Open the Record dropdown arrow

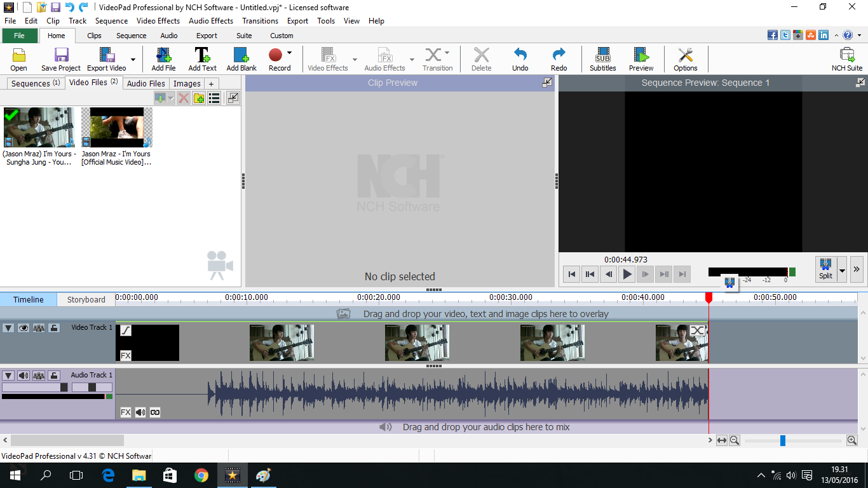289,53
